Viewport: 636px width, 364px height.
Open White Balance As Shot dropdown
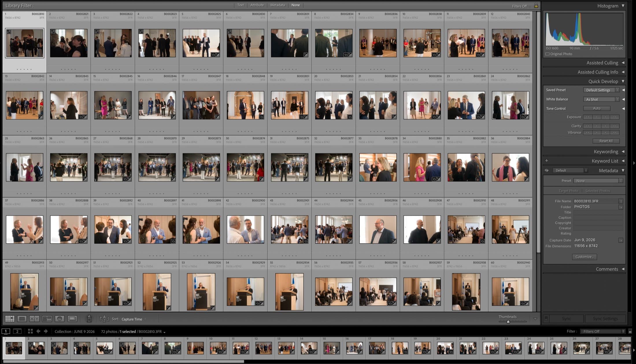[601, 99]
